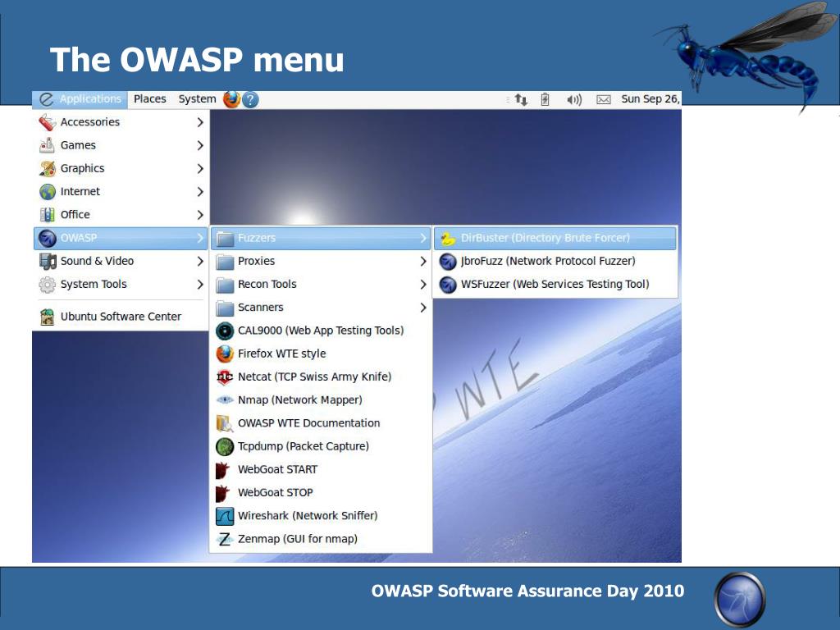Screen dimensions: 840x630
Task: Click the CAL9000 icon
Action: [x=225, y=331]
